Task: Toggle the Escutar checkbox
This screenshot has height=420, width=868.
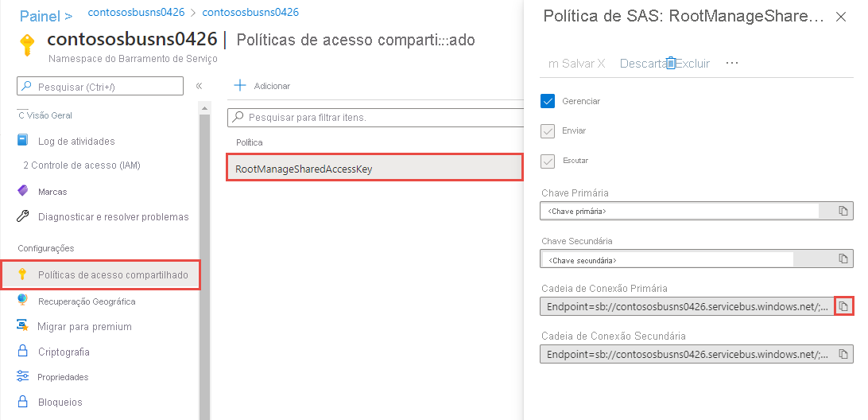Action: click(x=548, y=161)
